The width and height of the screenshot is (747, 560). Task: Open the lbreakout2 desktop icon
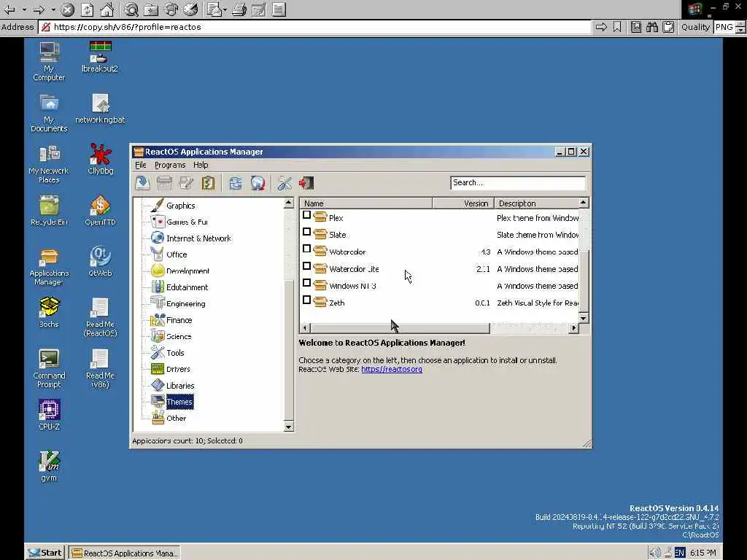[100, 57]
